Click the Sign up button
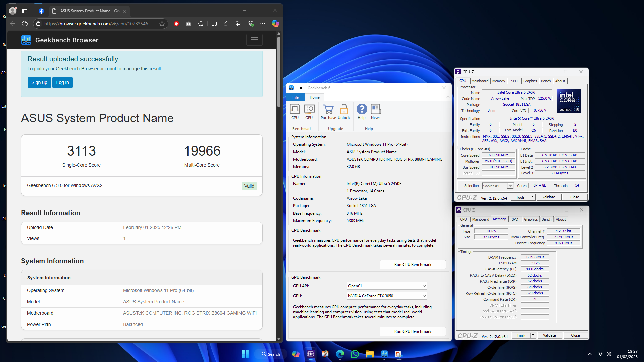 (39, 82)
